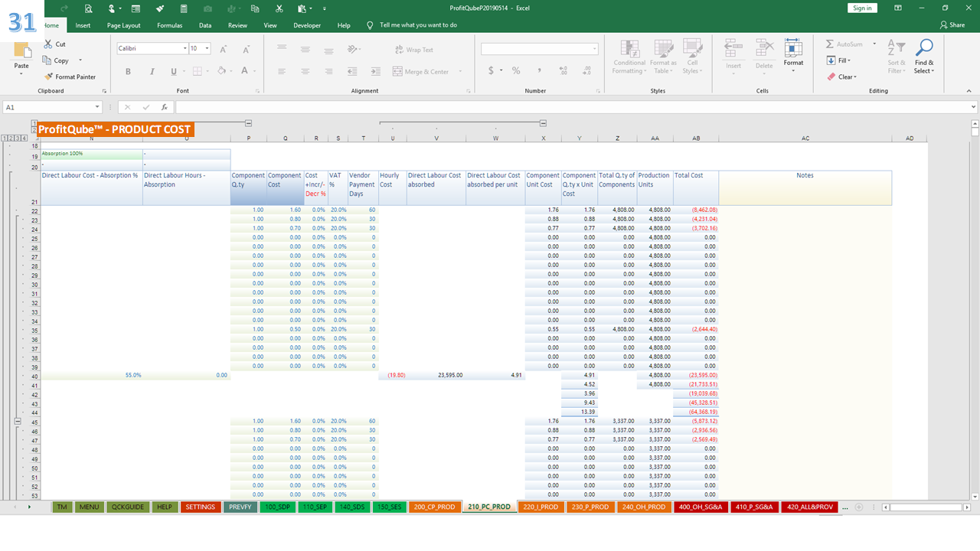Screen dimensions: 980x551
Task: Open Conditional Formatting menu
Action: [629, 57]
